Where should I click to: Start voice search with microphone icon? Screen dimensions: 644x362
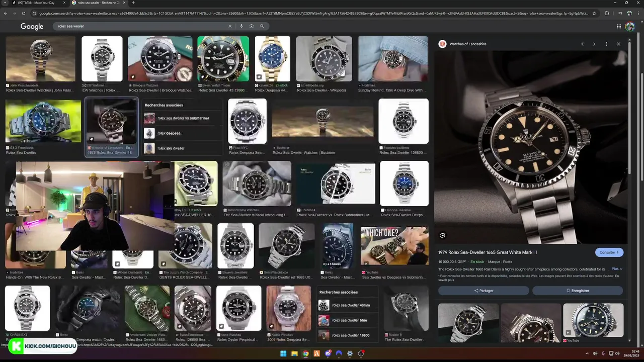tap(242, 26)
